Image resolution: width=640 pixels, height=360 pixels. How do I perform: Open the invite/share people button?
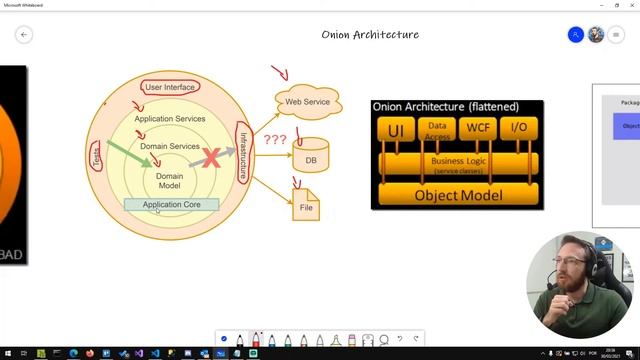(576, 35)
